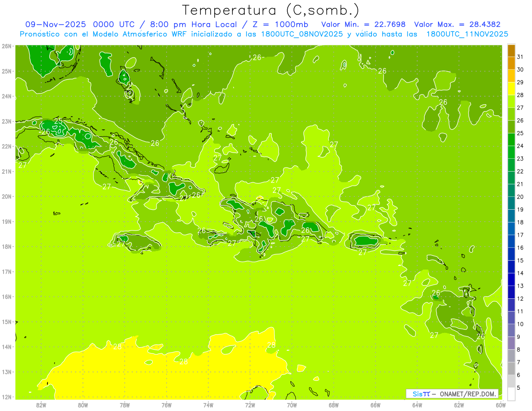
Task: Click the colorbar label "18"
Action: pyautogui.click(x=520, y=222)
